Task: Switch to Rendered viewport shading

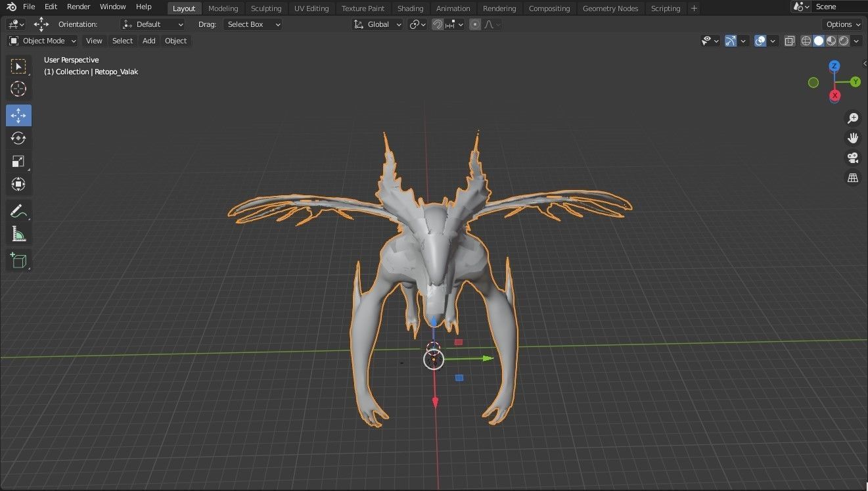Action: click(844, 41)
